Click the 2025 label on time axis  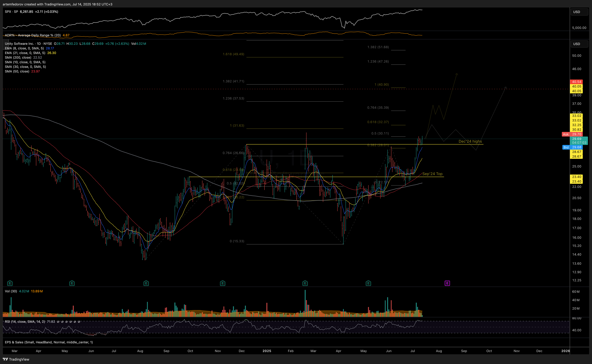pyautogui.click(x=267, y=351)
